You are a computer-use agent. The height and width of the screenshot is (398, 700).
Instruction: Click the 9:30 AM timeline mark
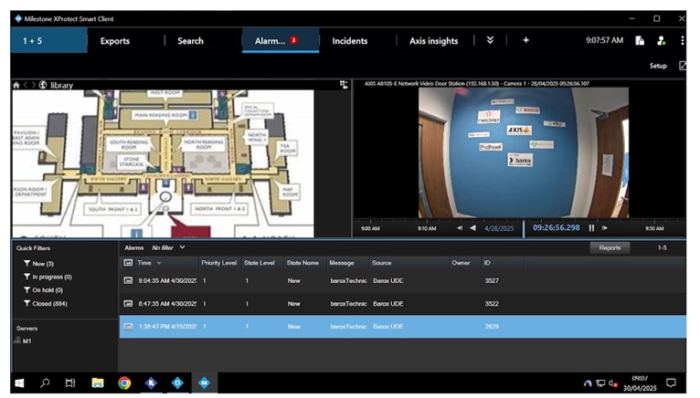(x=654, y=228)
